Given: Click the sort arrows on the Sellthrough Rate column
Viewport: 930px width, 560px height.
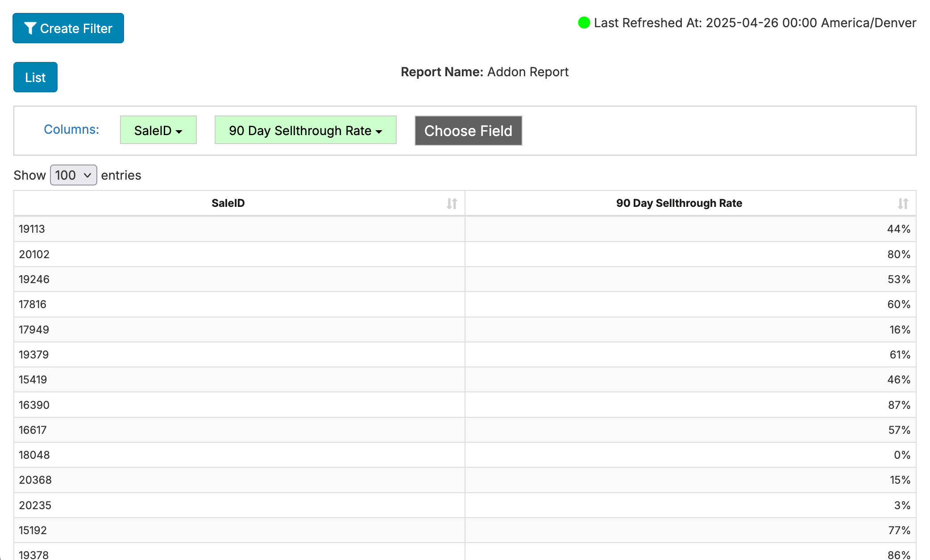Looking at the screenshot, I should pyautogui.click(x=903, y=204).
